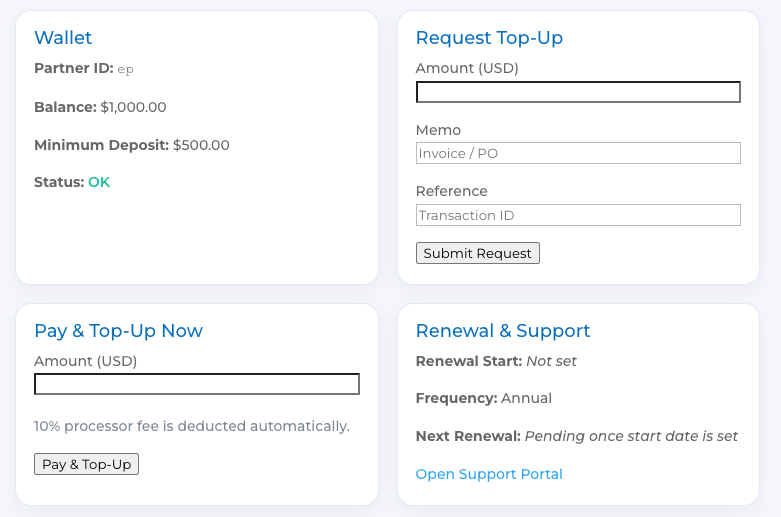Click the $500.00 minimum deposit value

201,145
